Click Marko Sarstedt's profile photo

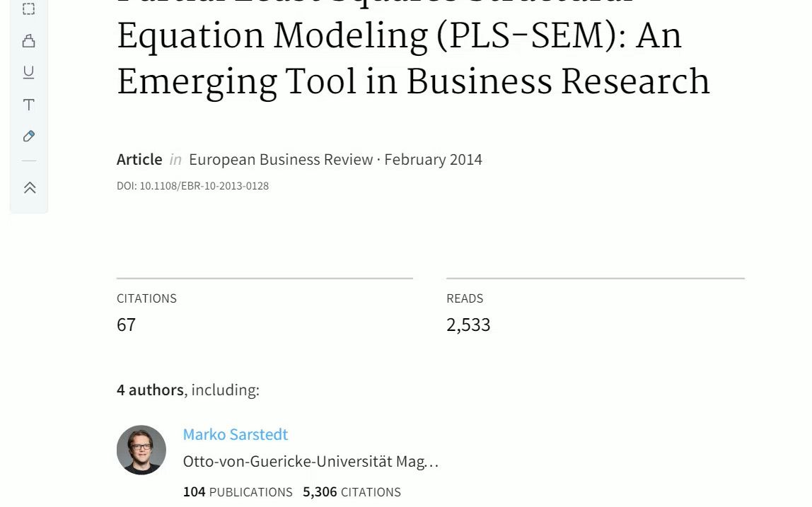coord(141,450)
